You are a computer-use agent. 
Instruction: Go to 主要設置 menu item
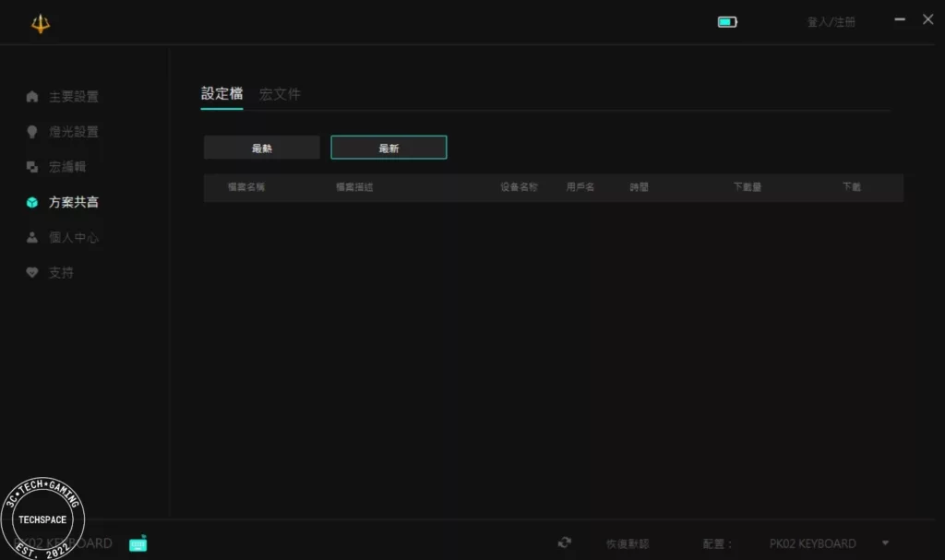74,97
